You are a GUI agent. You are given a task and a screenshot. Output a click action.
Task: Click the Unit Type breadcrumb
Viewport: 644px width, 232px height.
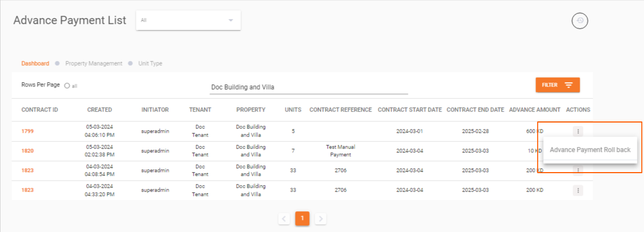pos(149,63)
